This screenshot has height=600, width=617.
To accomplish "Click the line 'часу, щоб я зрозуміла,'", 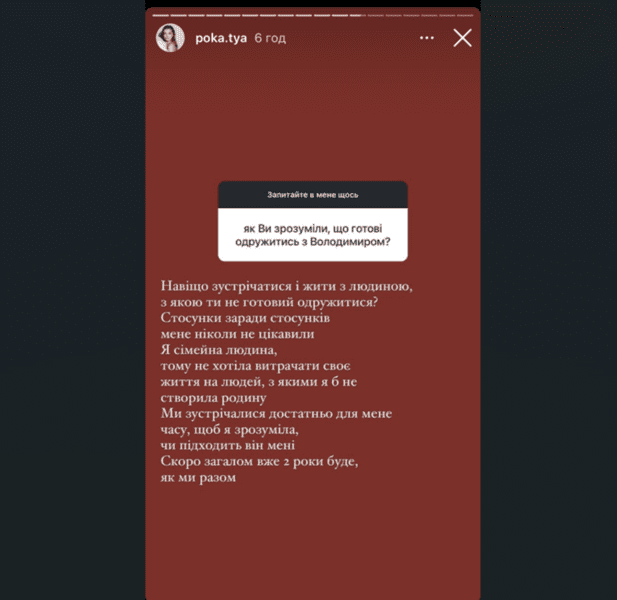I will click(x=229, y=429).
